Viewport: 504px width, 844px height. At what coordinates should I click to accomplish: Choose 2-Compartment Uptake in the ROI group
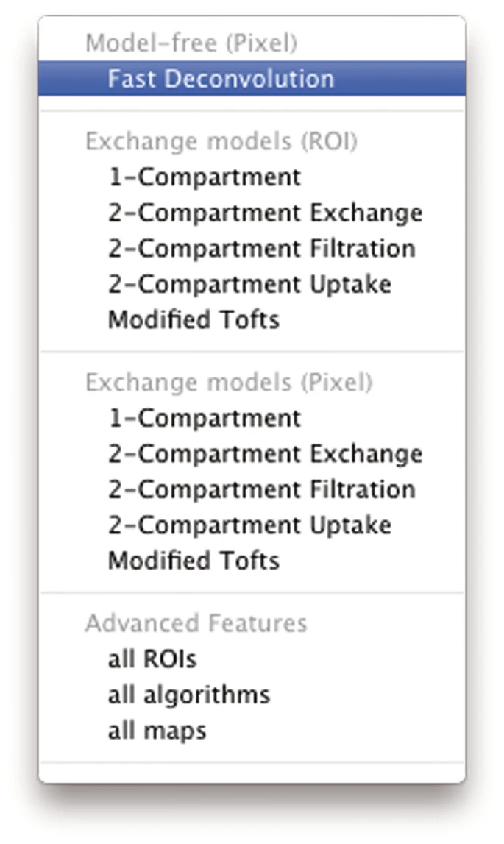click(249, 284)
